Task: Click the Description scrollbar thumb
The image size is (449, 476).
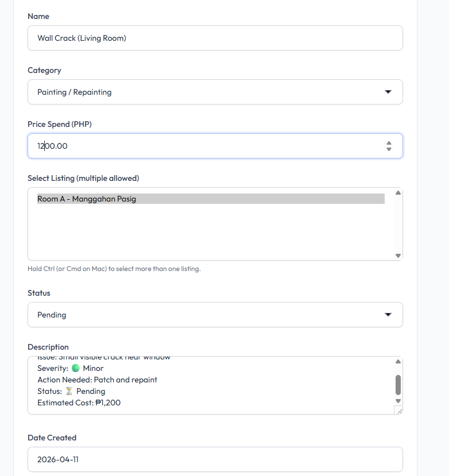Action: coord(398,384)
